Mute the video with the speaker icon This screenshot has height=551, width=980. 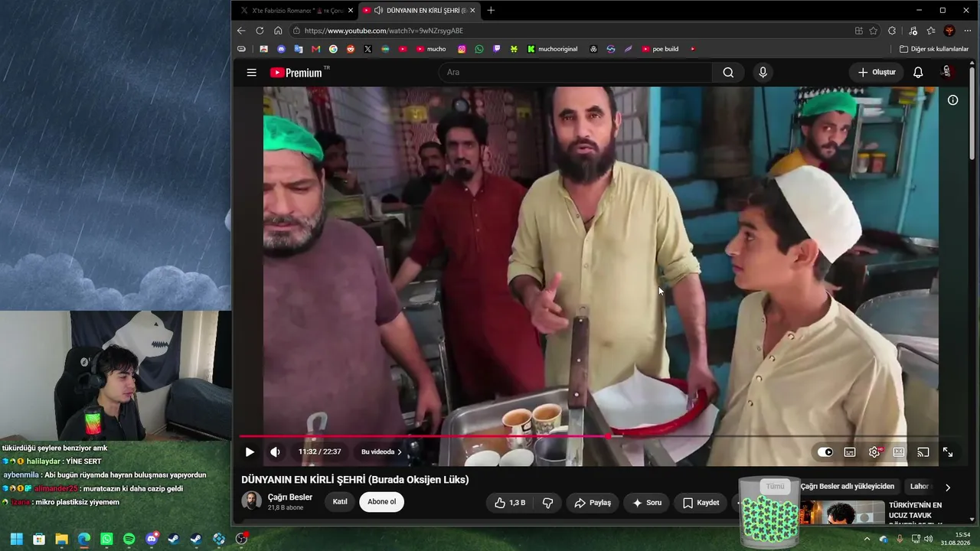276,452
